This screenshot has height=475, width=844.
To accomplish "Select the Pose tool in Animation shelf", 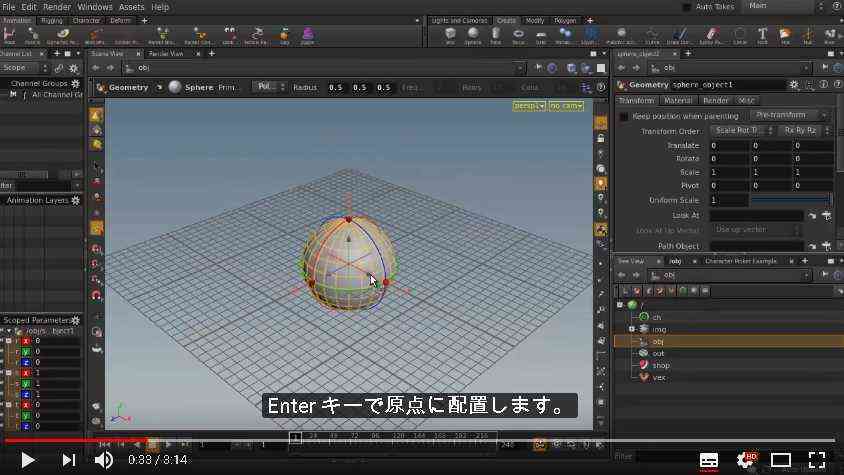I will [x=9, y=36].
